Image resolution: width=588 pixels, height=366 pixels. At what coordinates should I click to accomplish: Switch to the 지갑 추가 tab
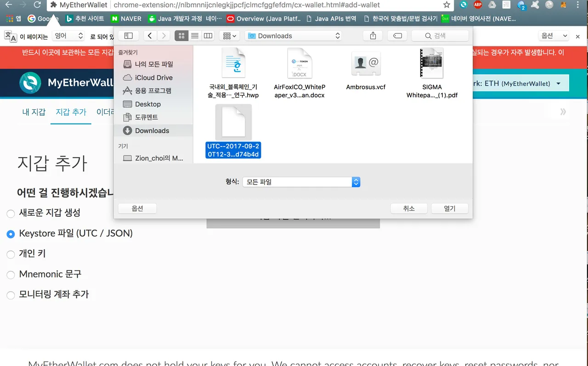[x=71, y=112]
